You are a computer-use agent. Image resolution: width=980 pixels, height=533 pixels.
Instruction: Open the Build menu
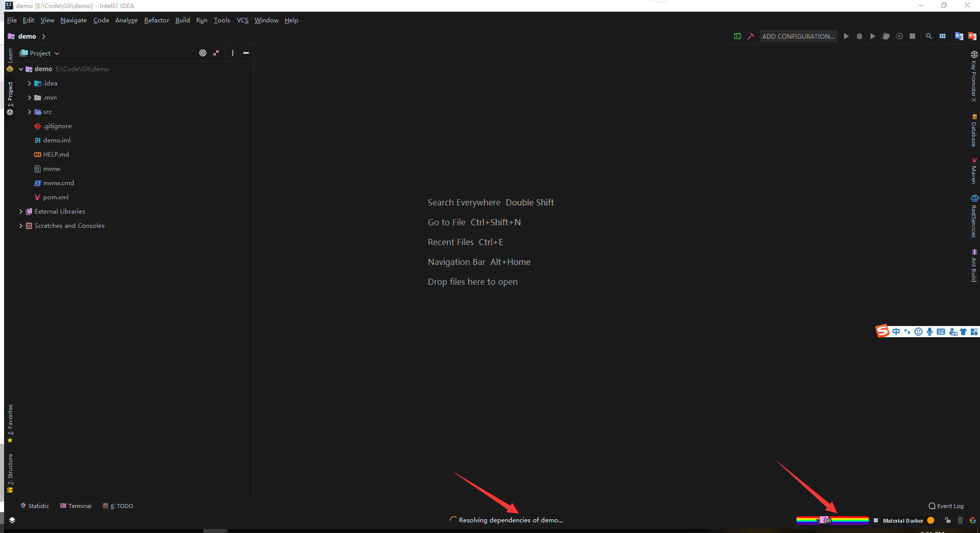click(x=182, y=20)
